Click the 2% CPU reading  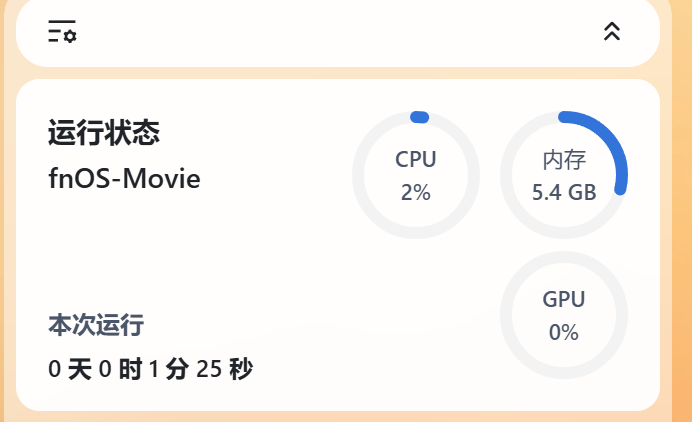[x=416, y=192]
